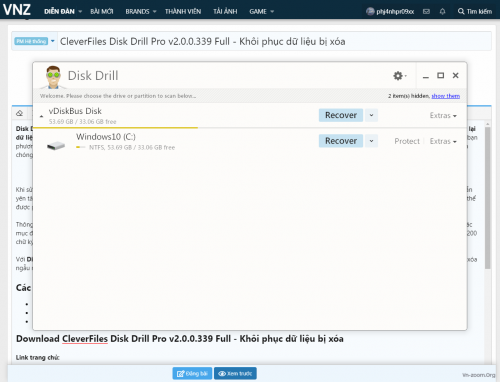Open BRANDS nav item

point(137,12)
